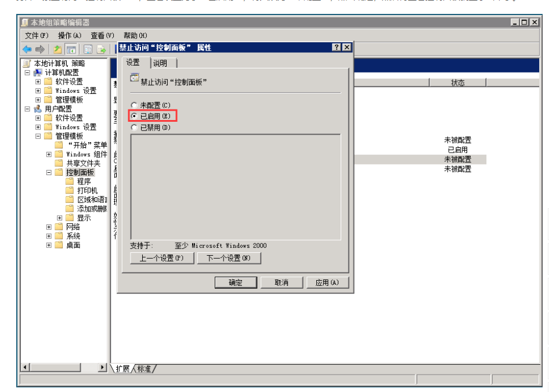Expand the 网络 folder in tree
Image resolution: width=549 pixels, height=392 pixels.
coord(49,227)
